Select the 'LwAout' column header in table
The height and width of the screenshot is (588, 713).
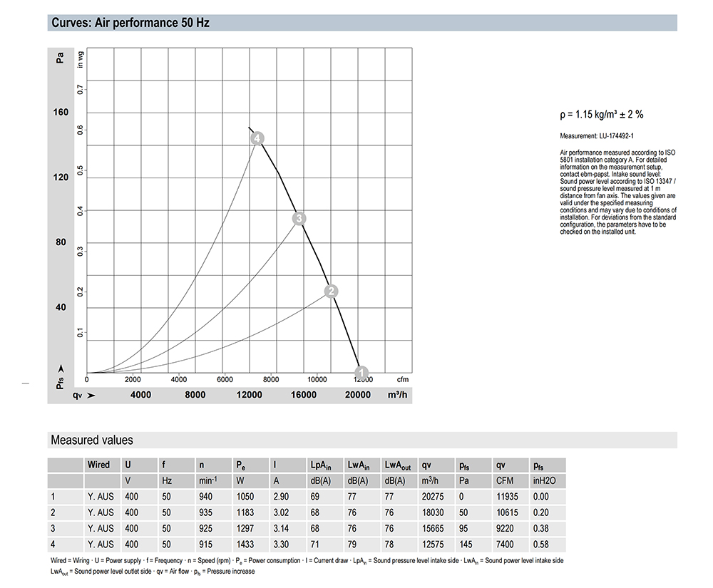point(399,465)
